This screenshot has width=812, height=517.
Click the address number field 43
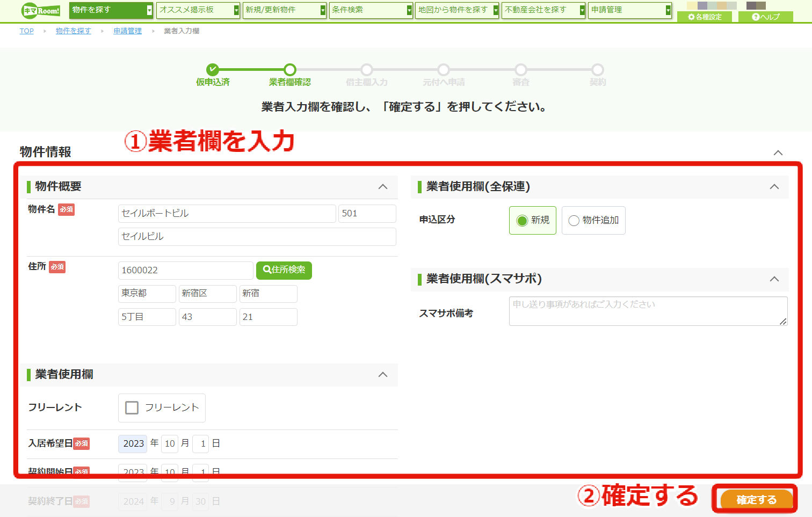[x=208, y=317]
